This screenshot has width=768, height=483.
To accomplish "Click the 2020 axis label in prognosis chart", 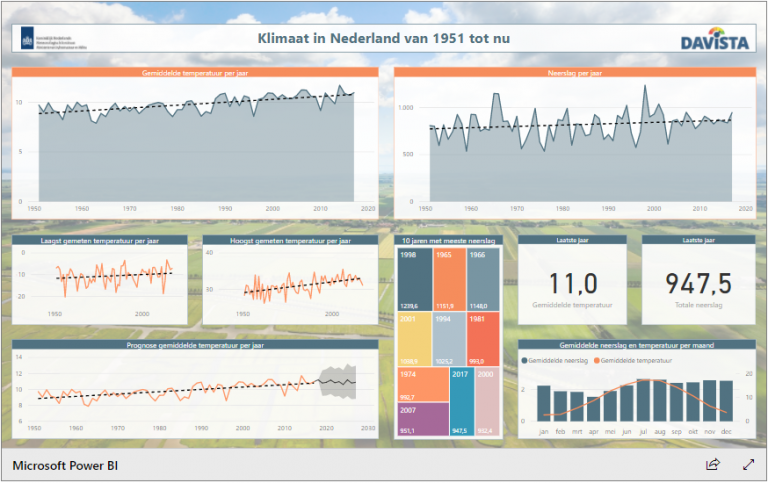I will tap(326, 428).
